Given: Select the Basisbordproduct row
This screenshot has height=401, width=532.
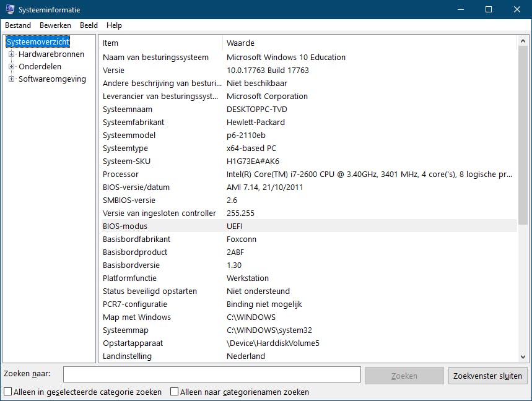Looking at the screenshot, I should tap(309, 252).
